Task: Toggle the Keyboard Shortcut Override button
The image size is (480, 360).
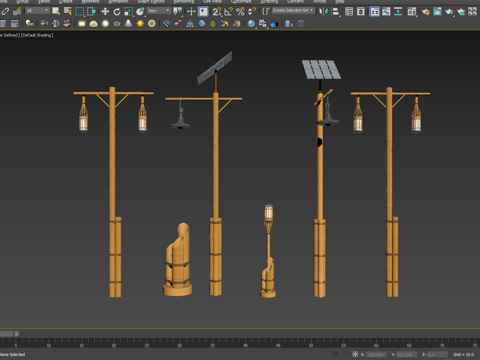Action: pyautogui.click(x=203, y=12)
